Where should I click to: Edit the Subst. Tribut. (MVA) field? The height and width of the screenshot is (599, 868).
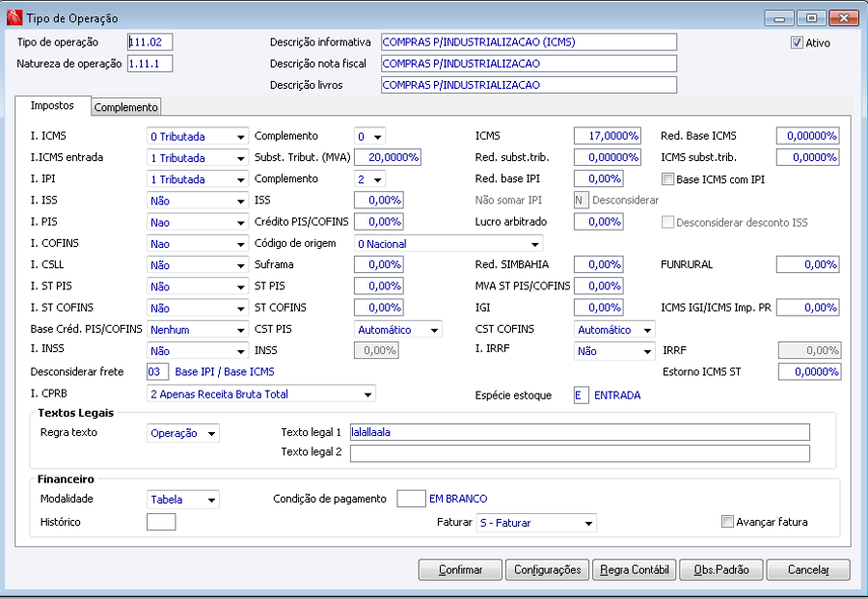pyautogui.click(x=388, y=157)
